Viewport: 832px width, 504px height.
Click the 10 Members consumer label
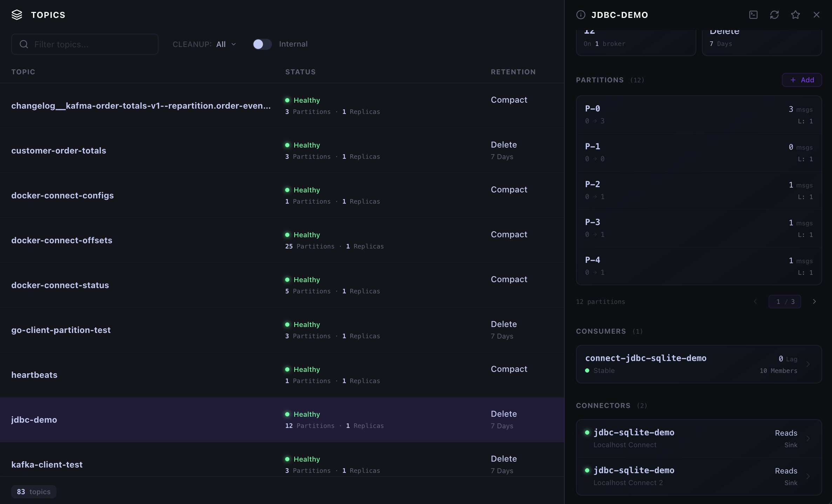click(778, 371)
